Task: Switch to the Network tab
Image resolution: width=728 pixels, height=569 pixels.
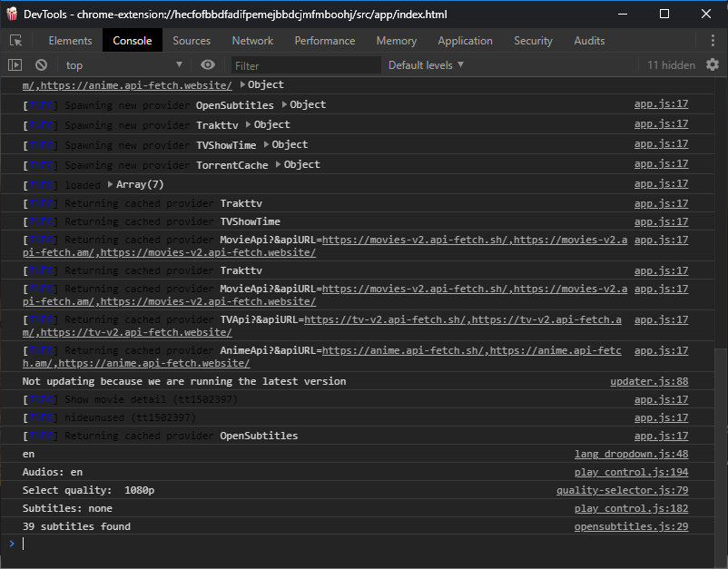Action: coord(252,41)
